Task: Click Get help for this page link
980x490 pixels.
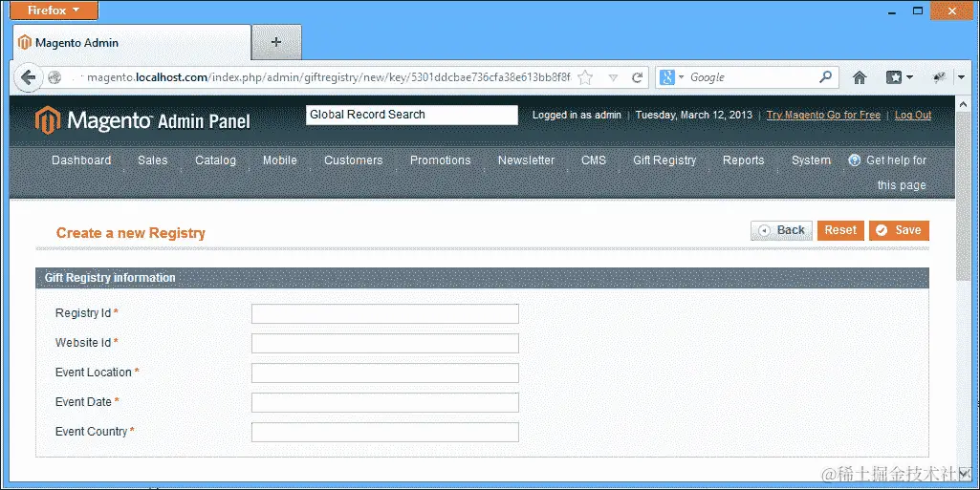Action: click(887, 172)
